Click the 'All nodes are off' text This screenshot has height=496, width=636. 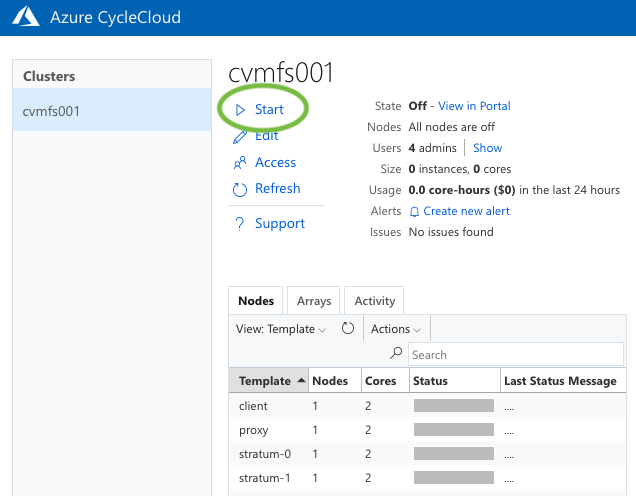[451, 127]
